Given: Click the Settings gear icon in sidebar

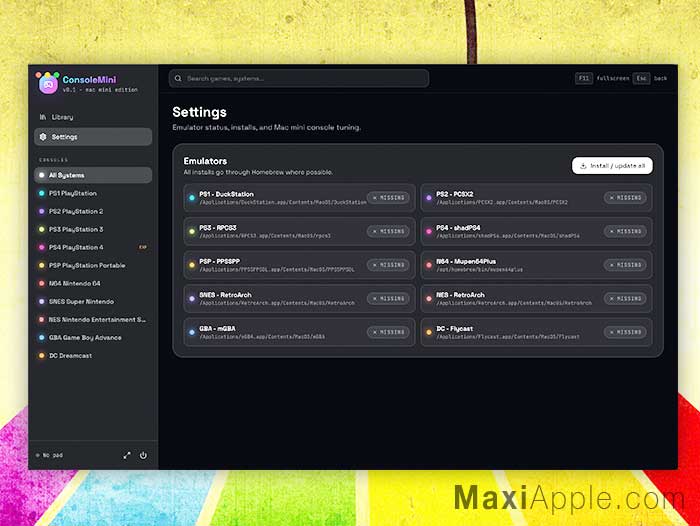Looking at the screenshot, I should [43, 137].
